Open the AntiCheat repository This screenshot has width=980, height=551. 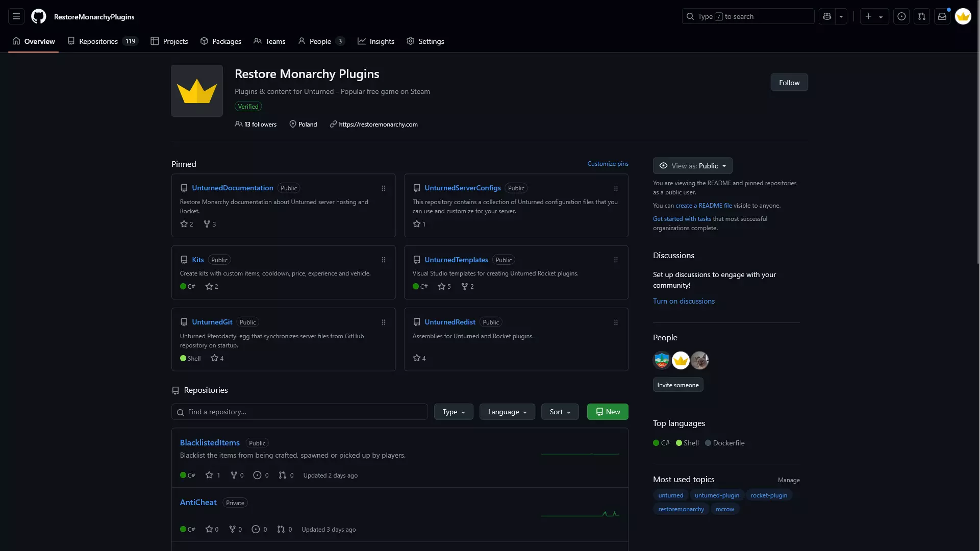(x=198, y=503)
